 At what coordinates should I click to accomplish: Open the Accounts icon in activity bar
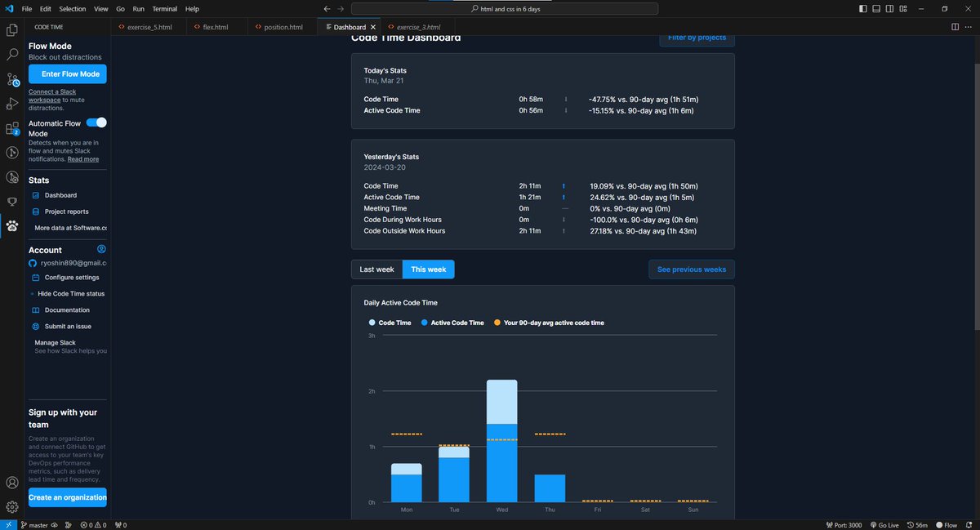[x=12, y=483]
